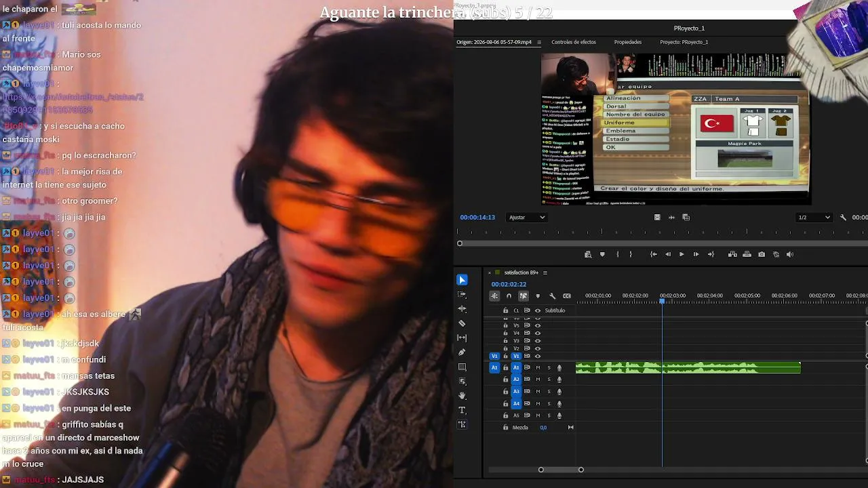Select the Track Select Forward tool
Image resolution: width=868 pixels, height=488 pixels.
pyautogui.click(x=462, y=295)
